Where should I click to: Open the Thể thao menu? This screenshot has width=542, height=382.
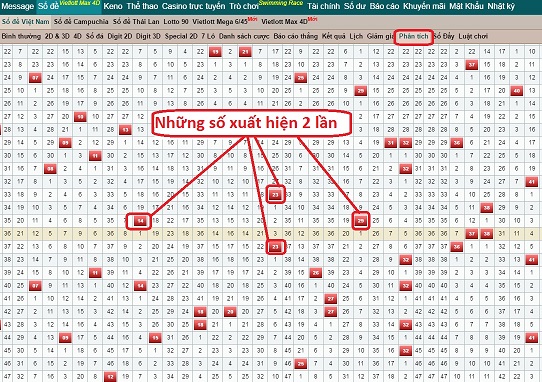pyautogui.click(x=142, y=6)
